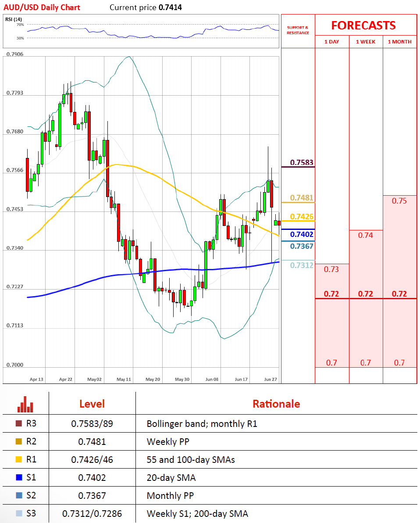Image resolution: width=420 pixels, height=523 pixels.
Task: Click the S2 steel blue color swatch
Action: pyautogui.click(x=19, y=496)
